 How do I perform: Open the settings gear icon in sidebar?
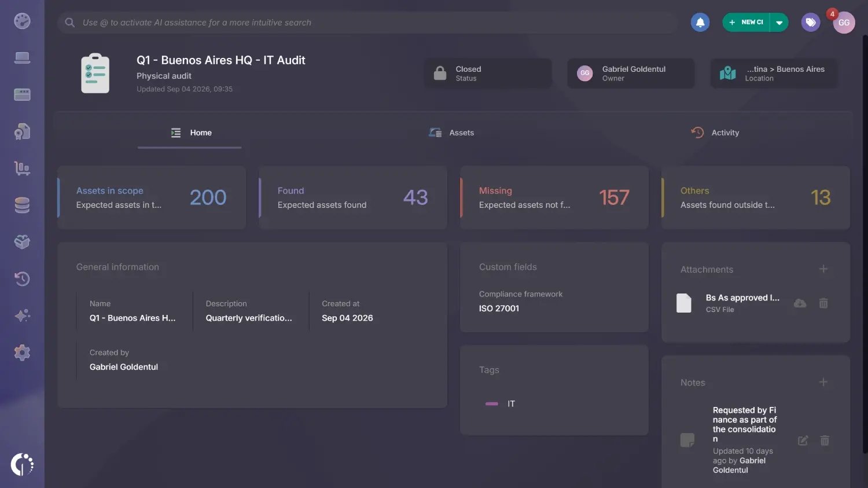pyautogui.click(x=22, y=353)
